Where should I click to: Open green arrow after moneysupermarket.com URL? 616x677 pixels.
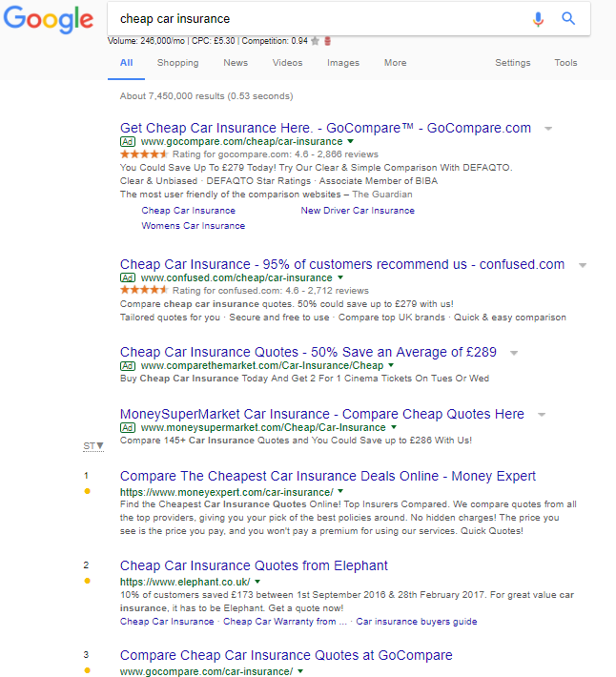pyautogui.click(x=394, y=427)
